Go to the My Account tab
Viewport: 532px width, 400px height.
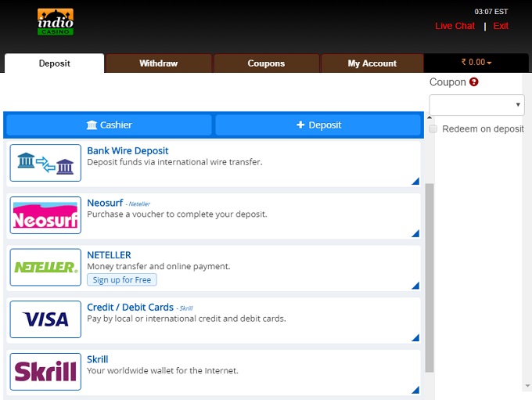[372, 63]
